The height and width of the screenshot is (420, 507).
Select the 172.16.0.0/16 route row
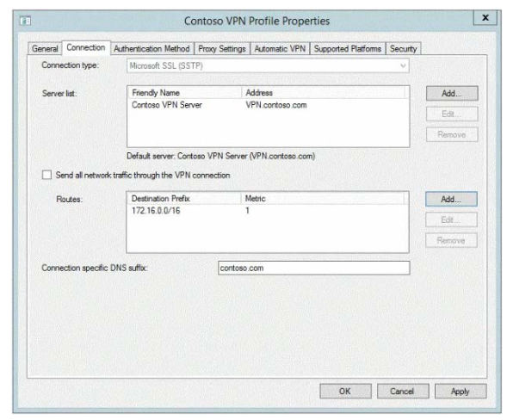[268, 211]
